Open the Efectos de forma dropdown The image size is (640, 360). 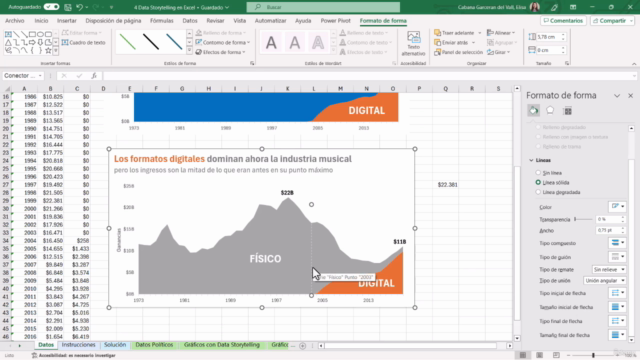coord(220,52)
